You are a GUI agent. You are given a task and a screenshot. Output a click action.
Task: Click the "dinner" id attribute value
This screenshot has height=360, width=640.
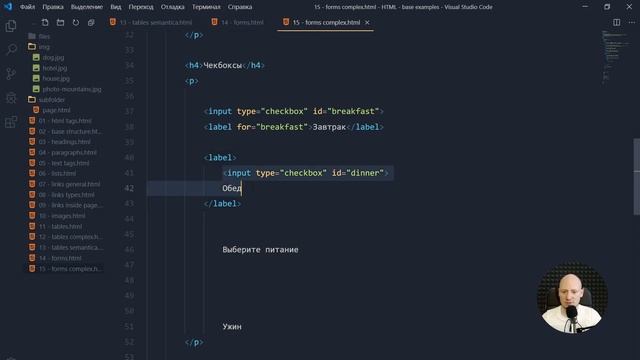[365, 173]
